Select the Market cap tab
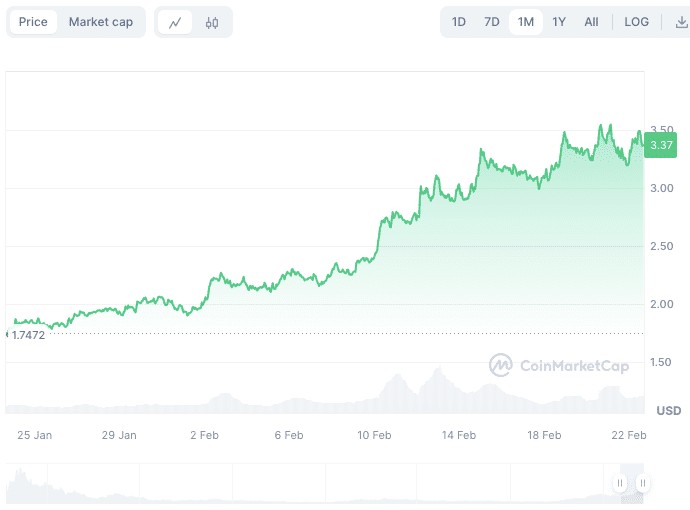690x510 pixels. point(100,22)
